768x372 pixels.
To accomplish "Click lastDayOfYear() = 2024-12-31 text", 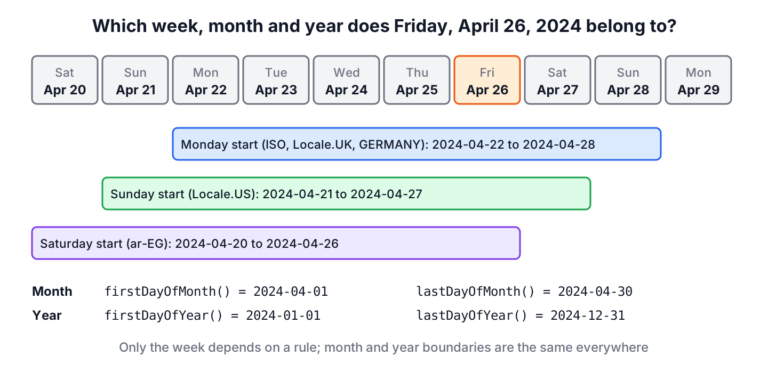I will click(x=521, y=316).
